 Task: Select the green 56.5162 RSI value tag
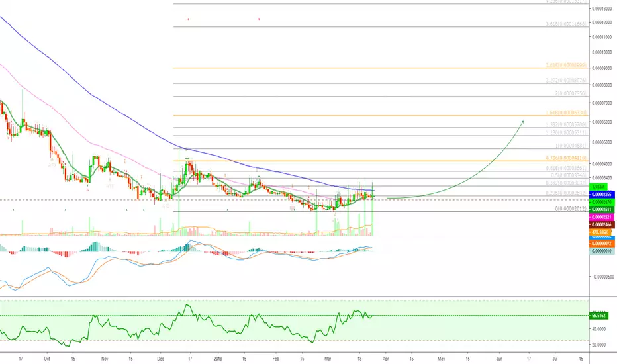(x=598, y=316)
